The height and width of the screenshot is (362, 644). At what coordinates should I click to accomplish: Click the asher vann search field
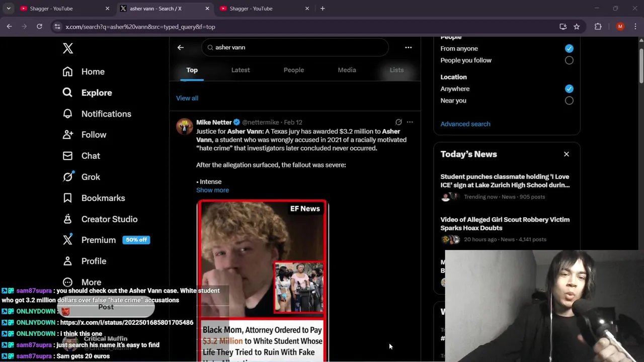(295, 47)
